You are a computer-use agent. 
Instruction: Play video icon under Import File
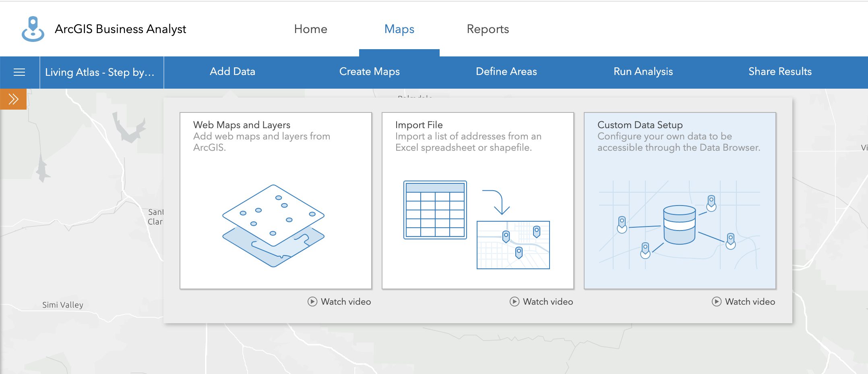[515, 301]
